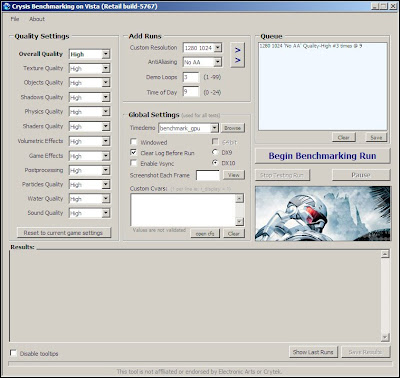The image size is (400, 378).
Task: Click Show Last Runs button
Action: pos(313,352)
